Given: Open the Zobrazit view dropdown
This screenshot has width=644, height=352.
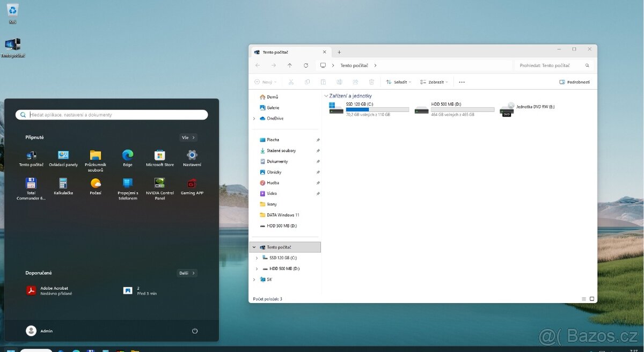Looking at the screenshot, I should point(434,82).
